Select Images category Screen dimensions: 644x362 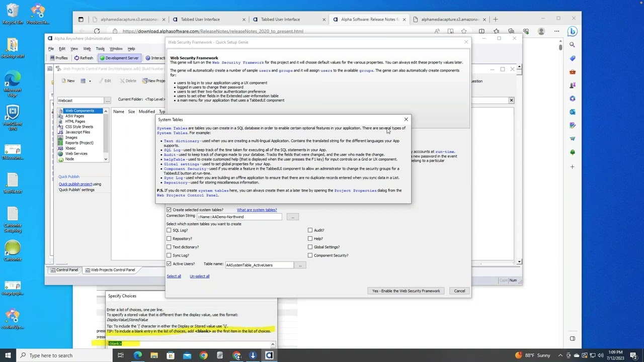click(71, 137)
